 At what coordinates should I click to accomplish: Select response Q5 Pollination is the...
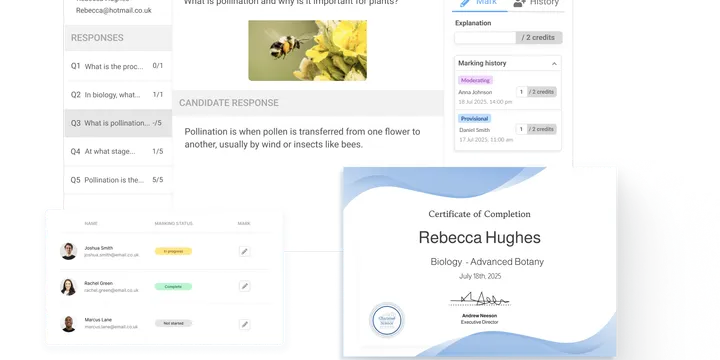pos(118,180)
